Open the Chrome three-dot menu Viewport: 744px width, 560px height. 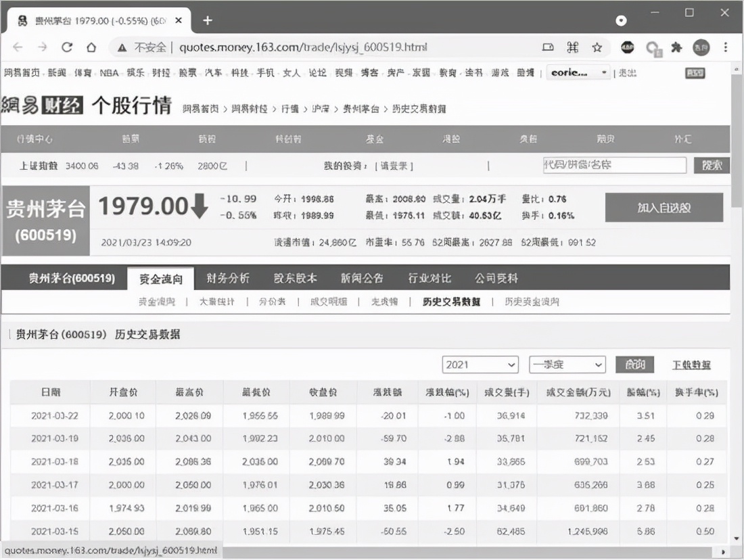726,48
